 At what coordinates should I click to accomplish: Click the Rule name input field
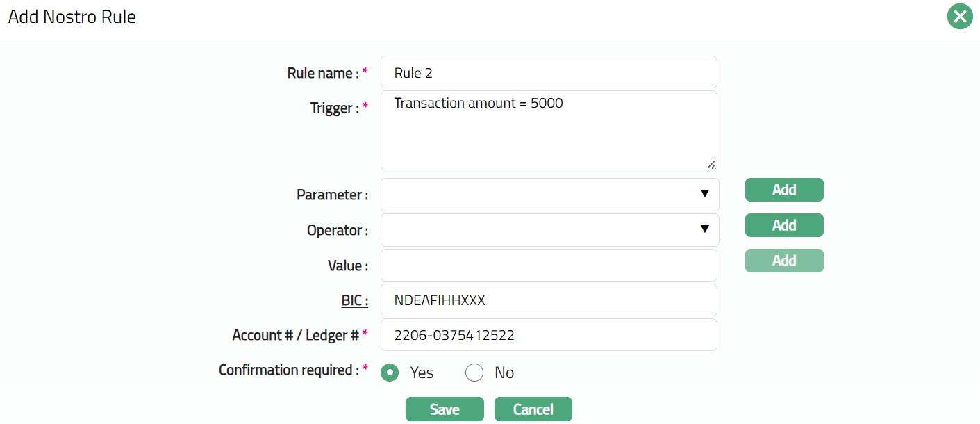click(548, 72)
